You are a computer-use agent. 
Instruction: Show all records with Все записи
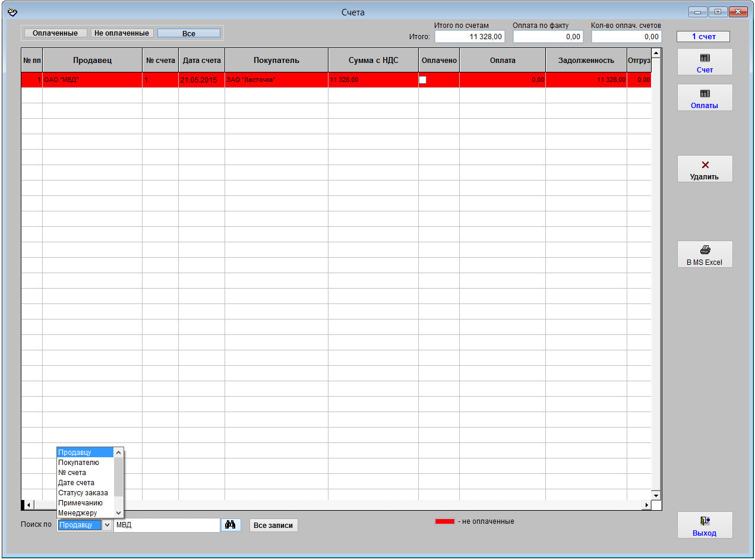pyautogui.click(x=273, y=526)
